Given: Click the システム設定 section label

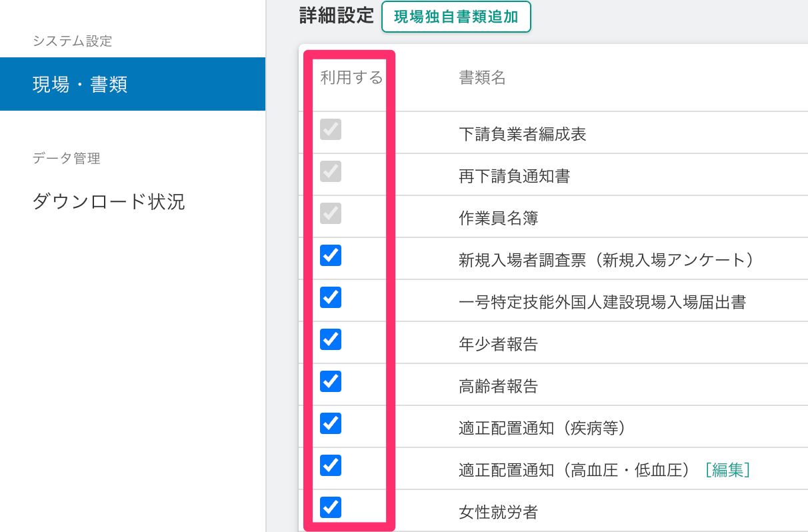Looking at the screenshot, I should (72, 41).
